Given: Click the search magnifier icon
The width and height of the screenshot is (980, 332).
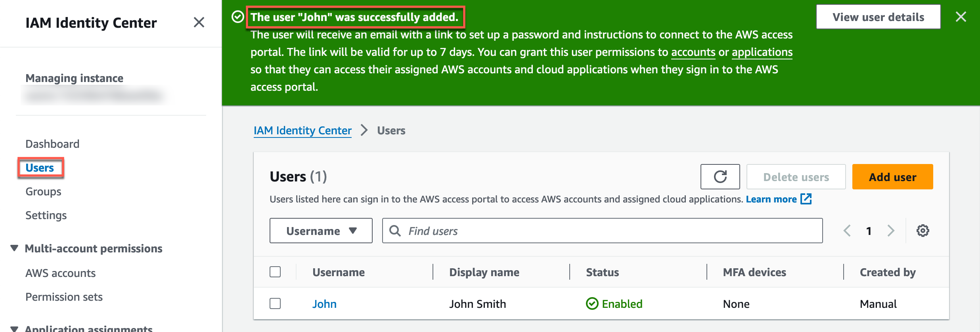Looking at the screenshot, I should [395, 231].
